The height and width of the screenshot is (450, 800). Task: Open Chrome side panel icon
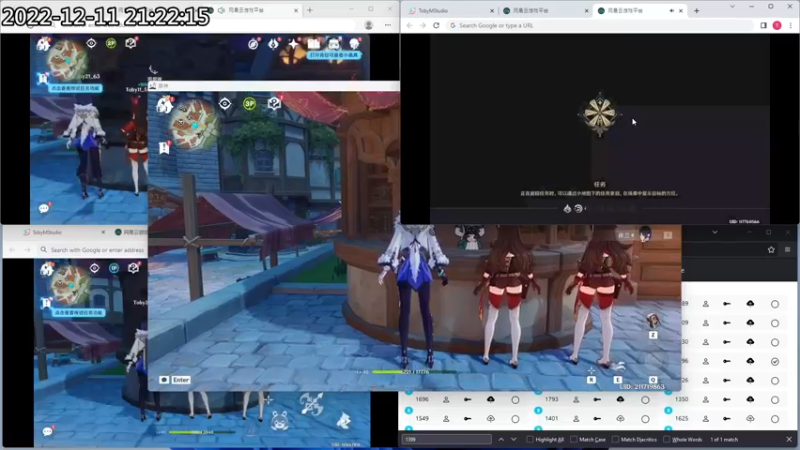[763, 25]
